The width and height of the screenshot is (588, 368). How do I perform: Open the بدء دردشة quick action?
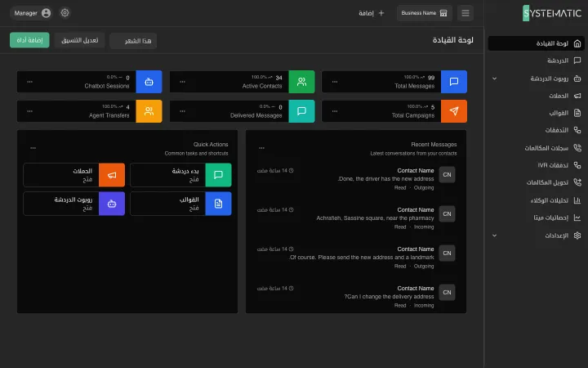pyautogui.click(x=180, y=175)
